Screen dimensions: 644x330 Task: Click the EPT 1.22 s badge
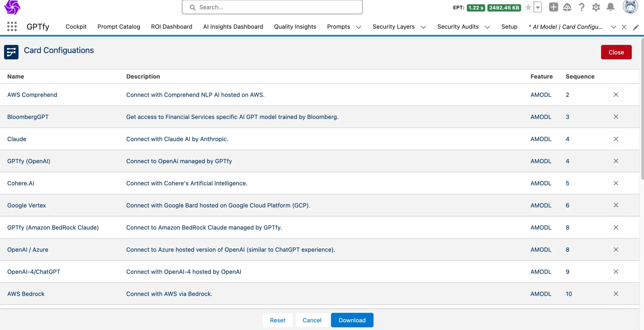(476, 8)
